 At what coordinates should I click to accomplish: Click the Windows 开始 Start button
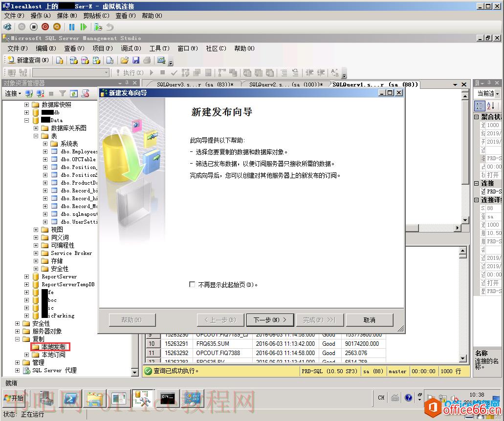click(x=14, y=398)
